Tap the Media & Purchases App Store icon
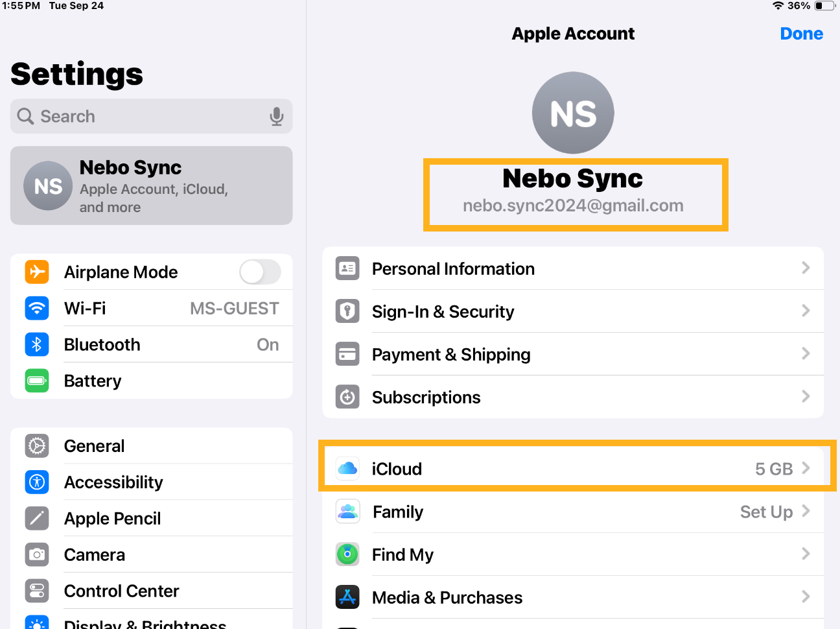Screen dimensions: 840x629 pos(347,597)
